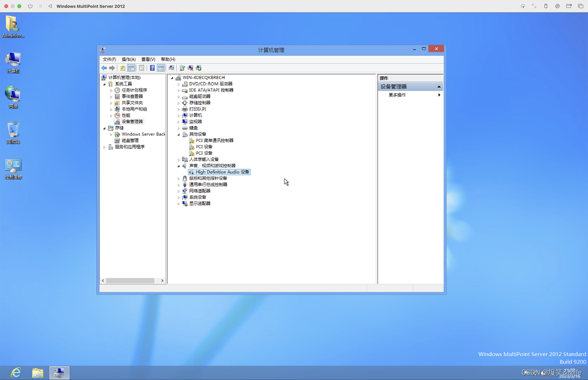Open Internet Explorer from the taskbar
The width and height of the screenshot is (588, 380).
(16, 373)
